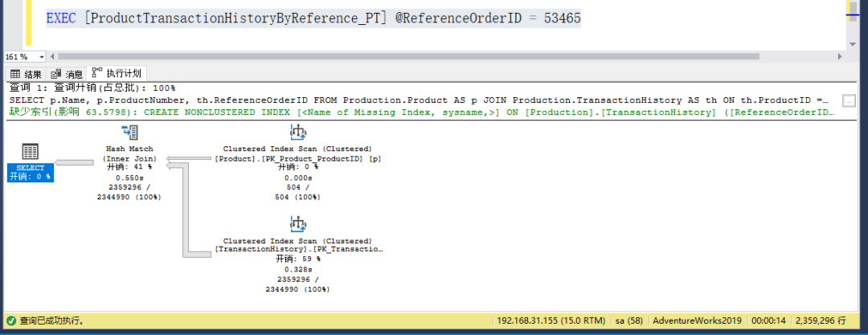Click the SELECT operator icon
This screenshot has height=335, width=868.
click(x=31, y=151)
